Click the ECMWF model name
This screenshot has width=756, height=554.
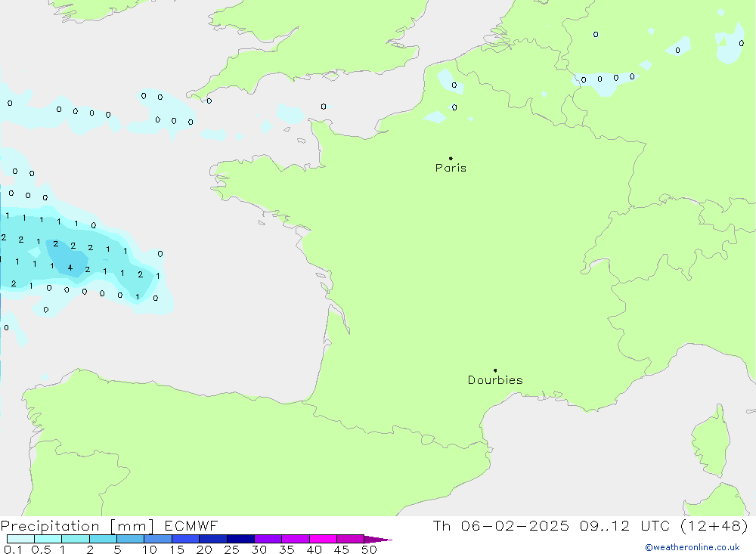[191, 525]
